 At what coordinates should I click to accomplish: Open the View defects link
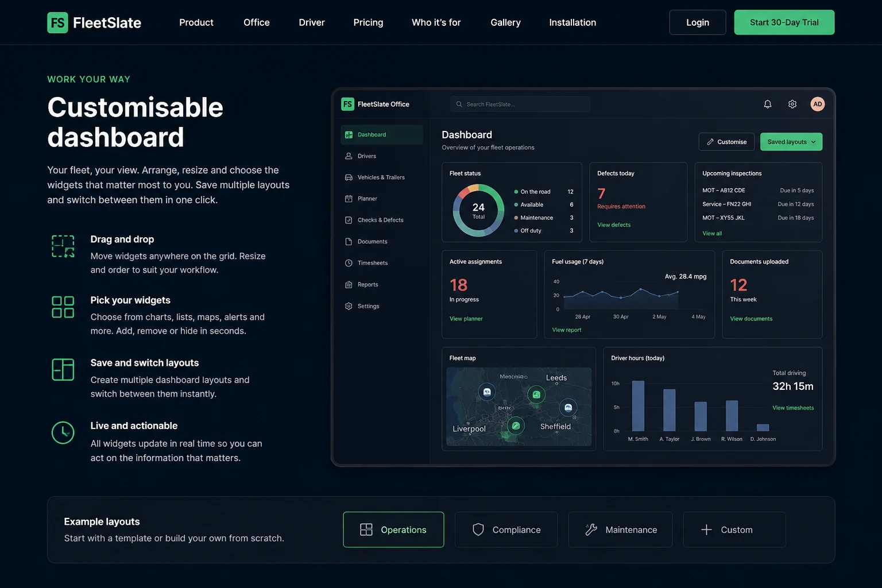[x=614, y=225]
